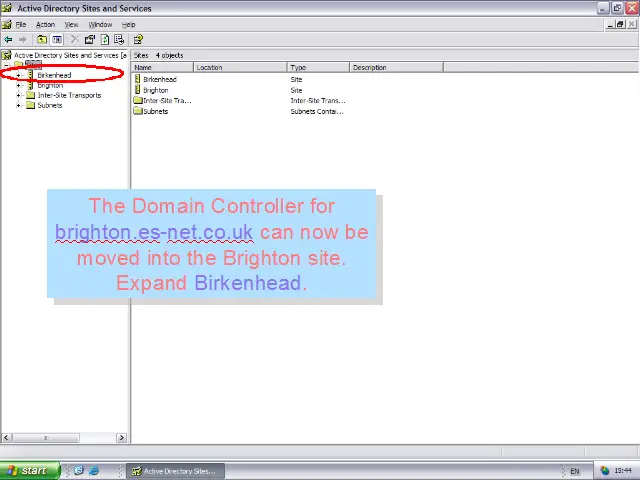Viewport: 640px width, 480px height.
Task: Click the Delete X toolbar icon
Action: coord(74,40)
